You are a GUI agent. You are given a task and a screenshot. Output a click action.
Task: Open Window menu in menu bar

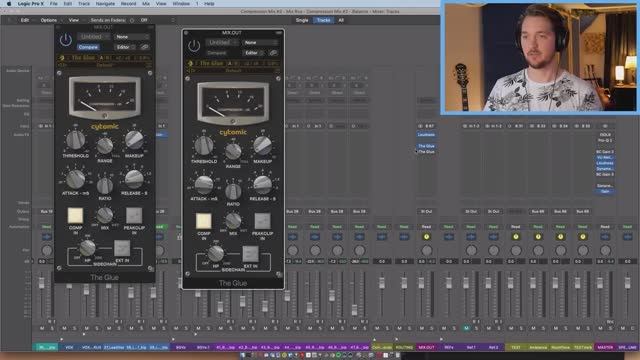pyautogui.click(x=181, y=4)
